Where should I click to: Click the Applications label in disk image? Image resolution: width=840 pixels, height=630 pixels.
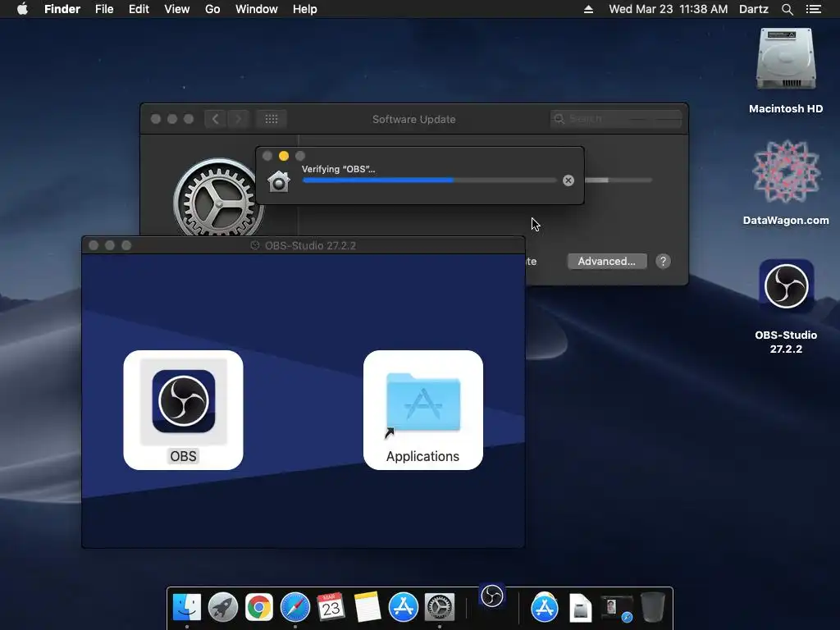[422, 456]
